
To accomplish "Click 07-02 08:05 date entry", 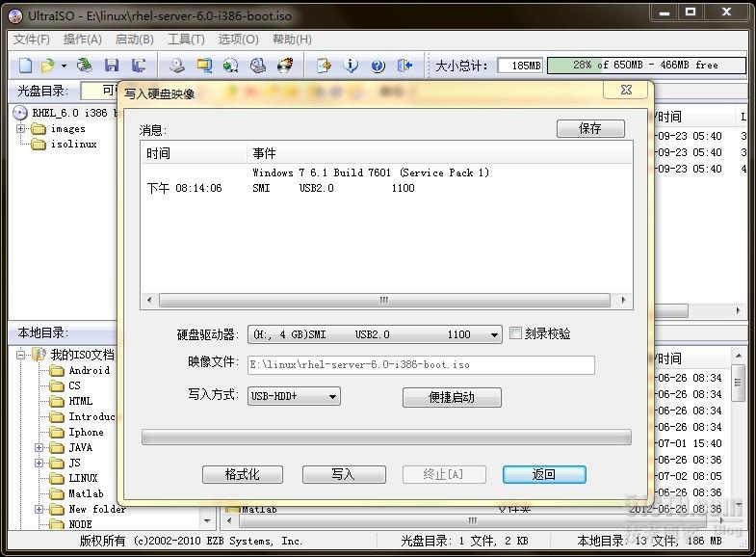I will pos(690,476).
